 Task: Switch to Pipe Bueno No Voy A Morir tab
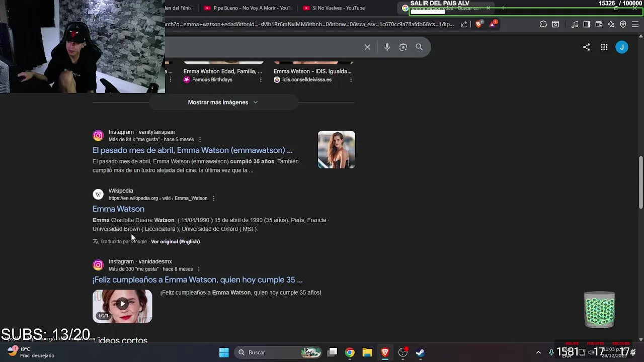pos(248,8)
